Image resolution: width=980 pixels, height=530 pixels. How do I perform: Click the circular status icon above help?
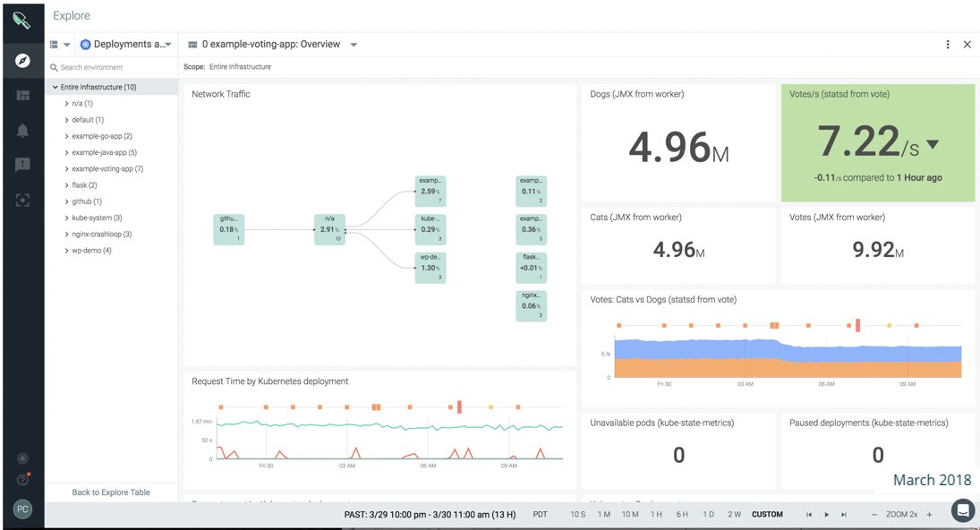click(x=22, y=458)
